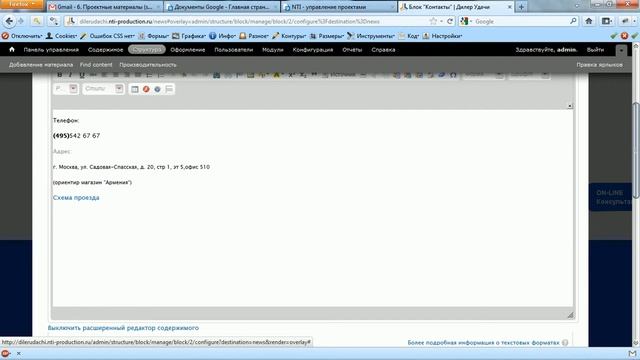Open the Размеры developer menu
This screenshot has width=640, height=360.
[327, 36]
